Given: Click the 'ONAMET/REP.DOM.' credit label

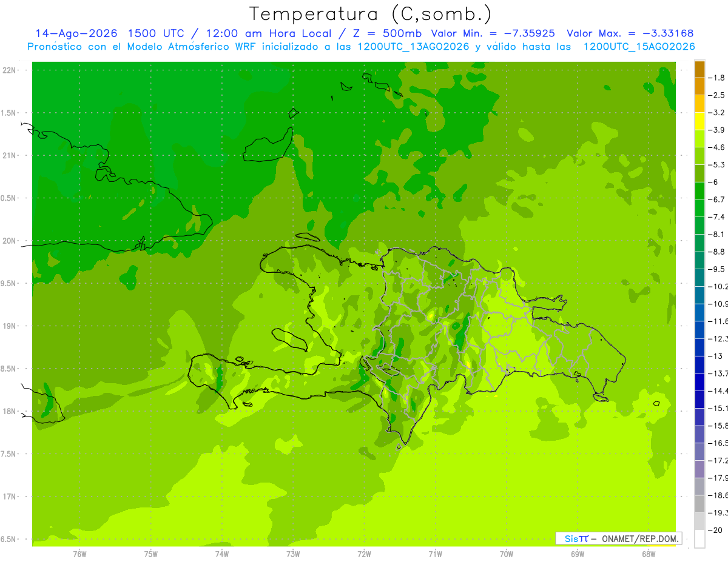Looking at the screenshot, I should tap(641, 538).
